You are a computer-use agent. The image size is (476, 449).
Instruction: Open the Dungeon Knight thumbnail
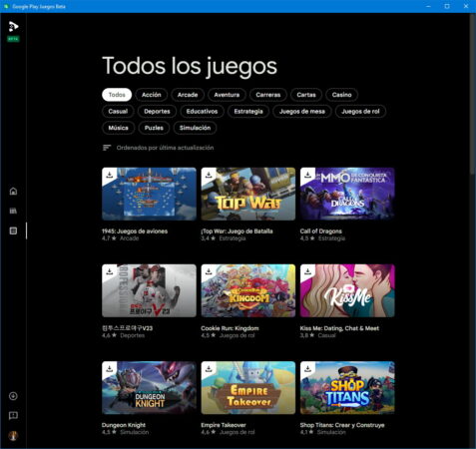pyautogui.click(x=149, y=388)
